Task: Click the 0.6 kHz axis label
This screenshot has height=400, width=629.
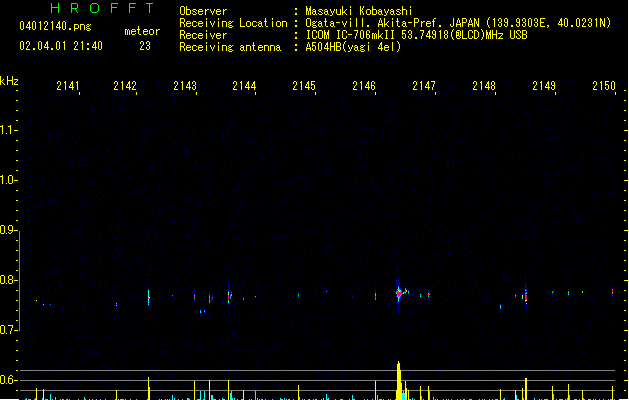Action: coord(7,380)
